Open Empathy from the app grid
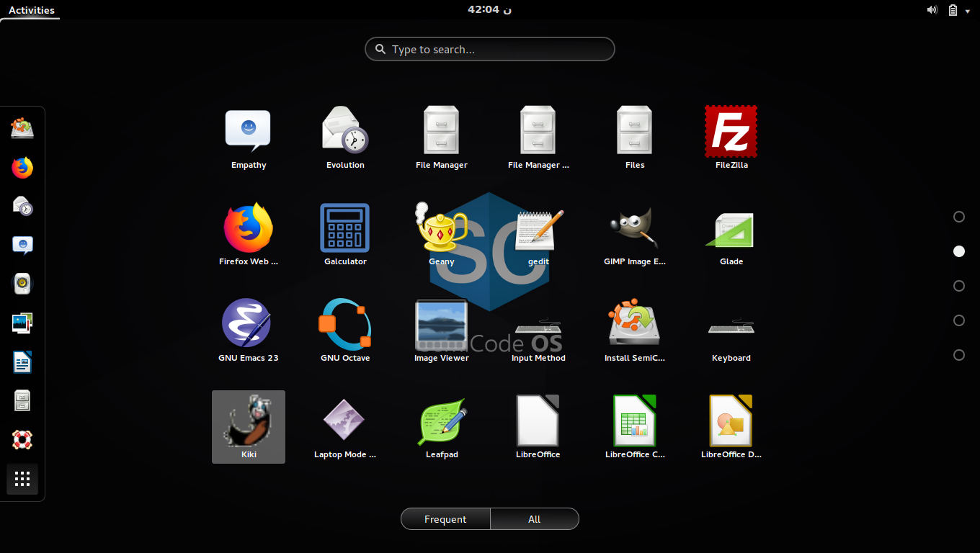The height and width of the screenshot is (553, 980). [x=249, y=138]
